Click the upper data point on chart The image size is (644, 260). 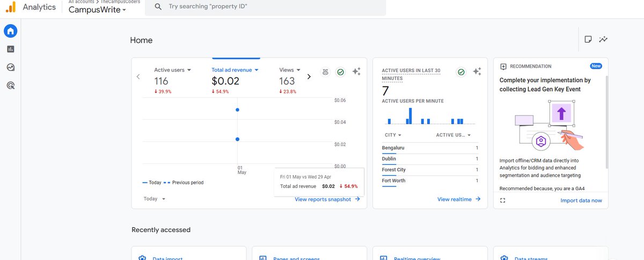[237, 110]
